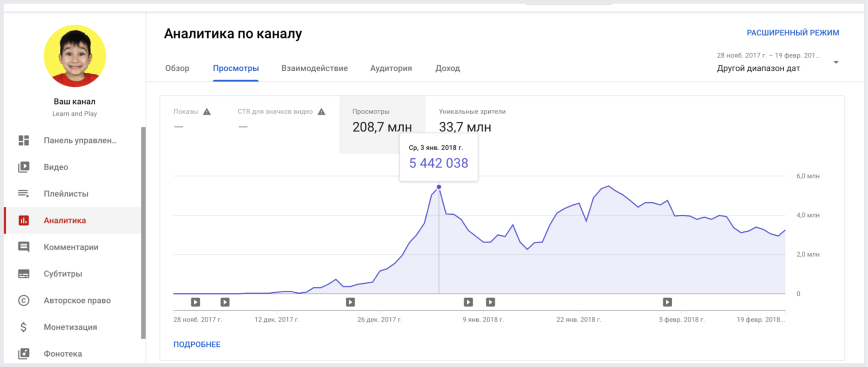Open the Плейлисты list icon
868x367 pixels.
24,194
